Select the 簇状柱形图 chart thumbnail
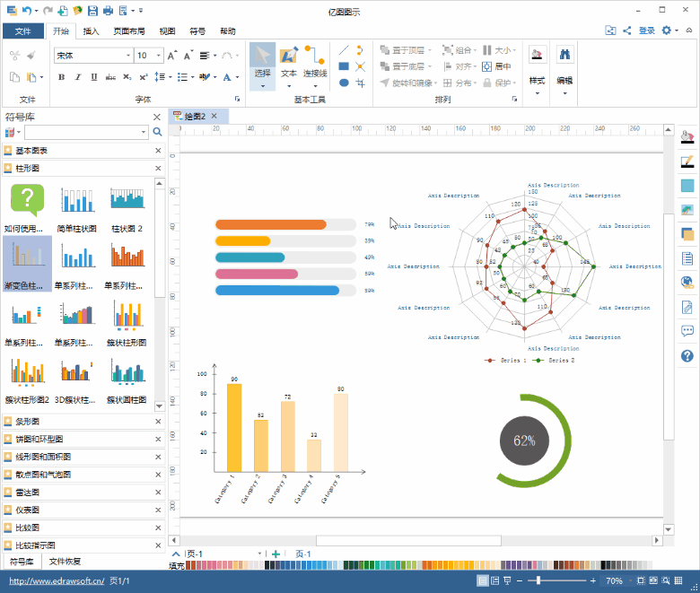The height and width of the screenshot is (593, 700). coord(127,323)
